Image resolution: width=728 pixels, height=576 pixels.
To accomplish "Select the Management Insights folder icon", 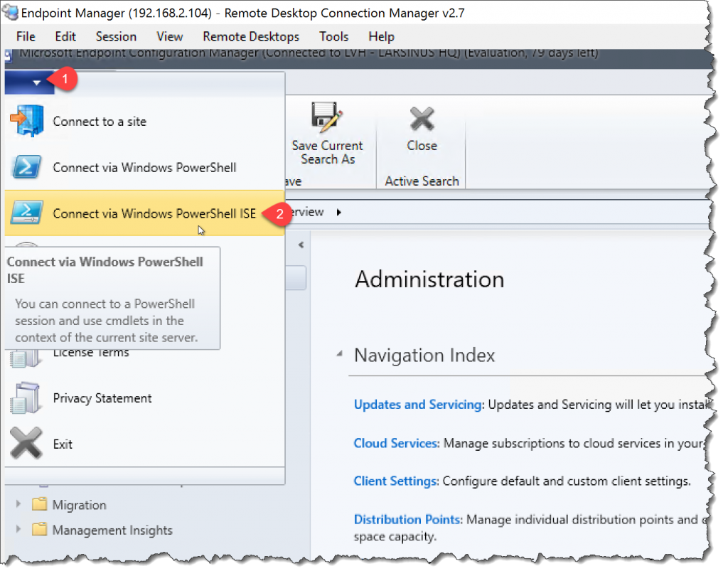I will (40, 528).
